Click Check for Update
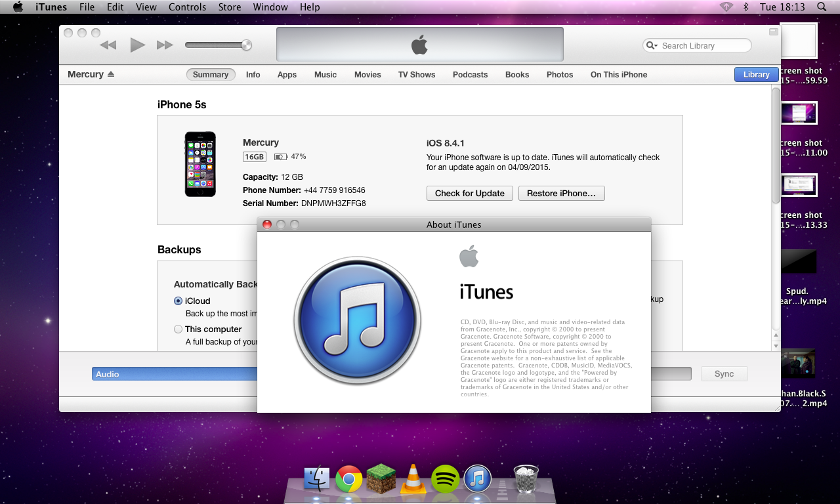The image size is (840, 504). tap(469, 194)
